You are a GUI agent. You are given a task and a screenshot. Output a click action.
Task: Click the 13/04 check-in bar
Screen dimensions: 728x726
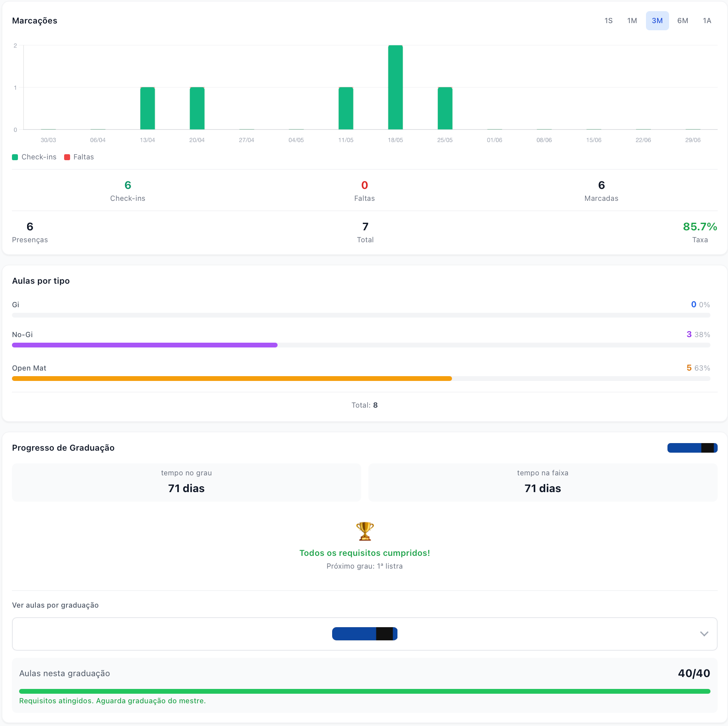147,108
